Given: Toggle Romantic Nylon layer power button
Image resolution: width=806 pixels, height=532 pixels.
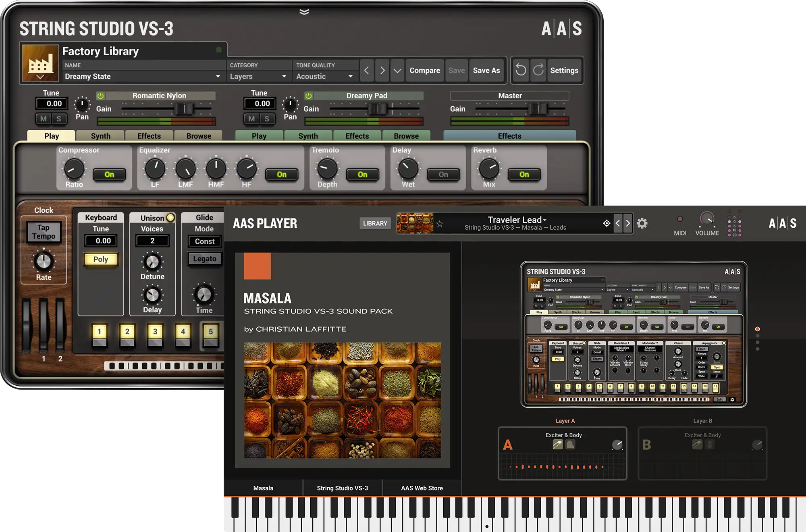Looking at the screenshot, I should coord(100,96).
